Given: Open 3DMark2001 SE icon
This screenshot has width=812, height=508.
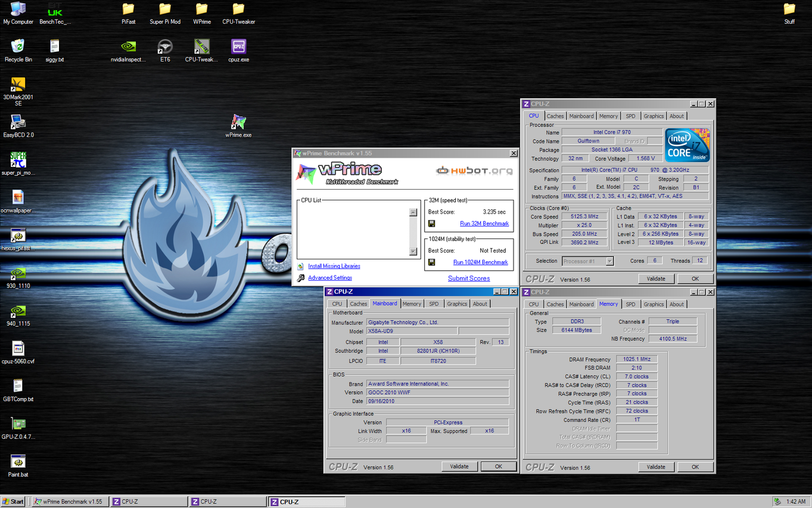Looking at the screenshot, I should [18, 91].
